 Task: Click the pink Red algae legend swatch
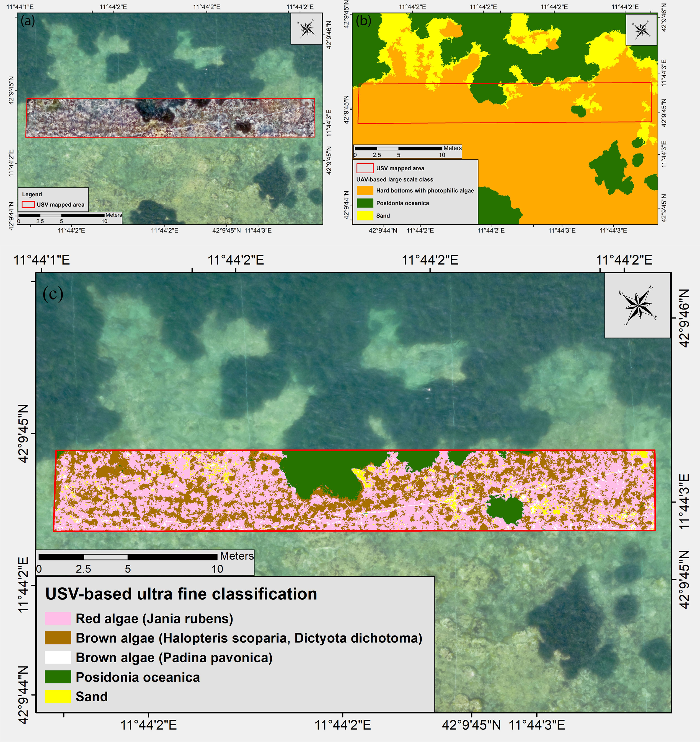[x=58, y=618]
